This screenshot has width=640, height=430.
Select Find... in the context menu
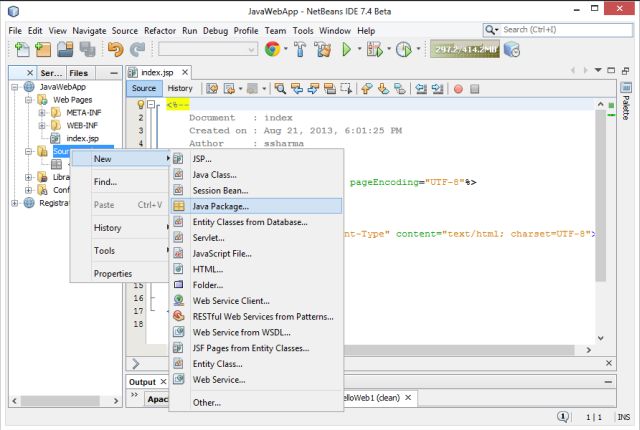[120, 182]
